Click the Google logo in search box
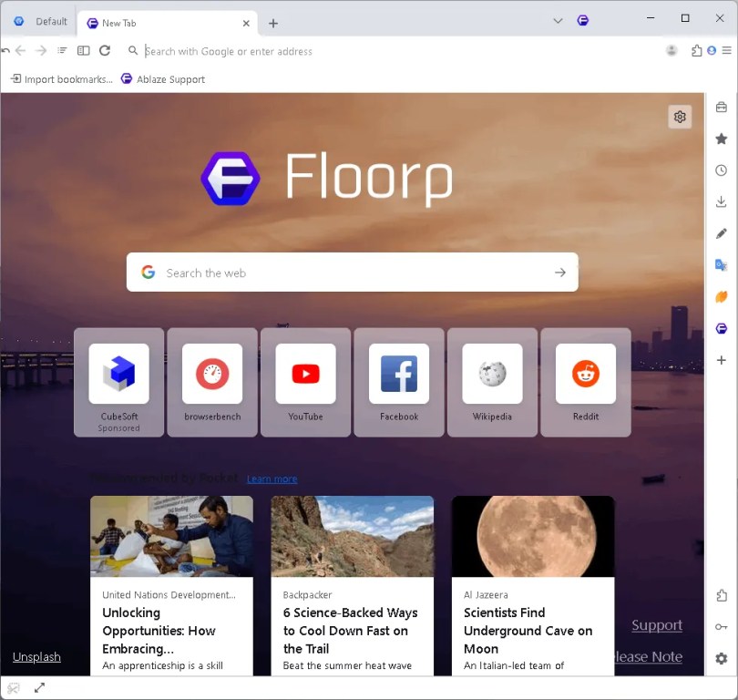Viewport: 738px width, 700px height. pyautogui.click(x=149, y=273)
